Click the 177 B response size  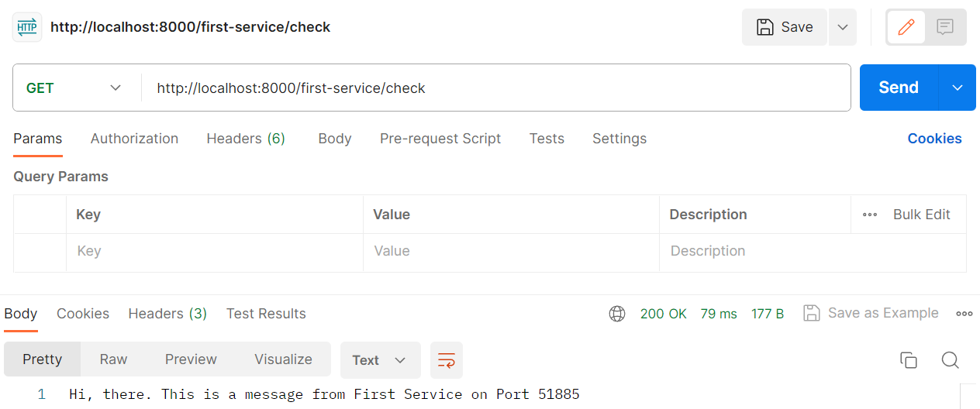tap(768, 314)
